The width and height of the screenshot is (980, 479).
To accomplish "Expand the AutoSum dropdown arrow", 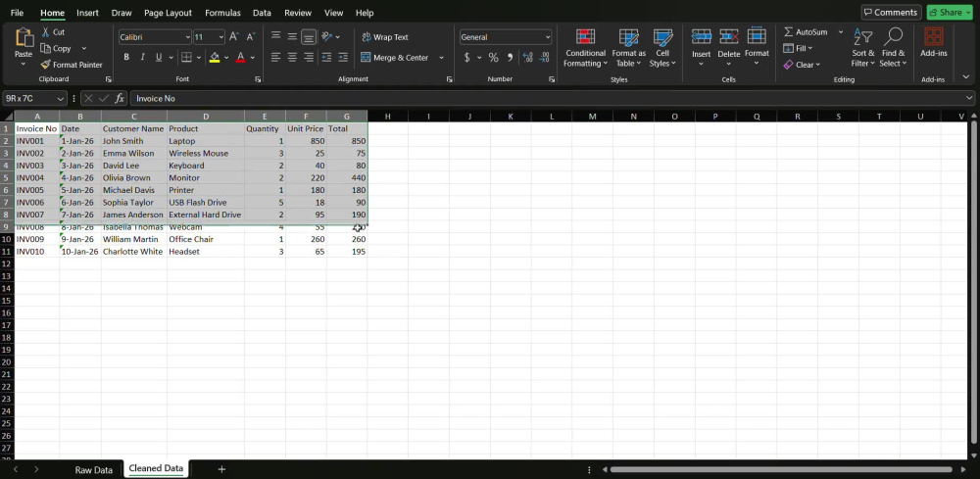I will [841, 32].
